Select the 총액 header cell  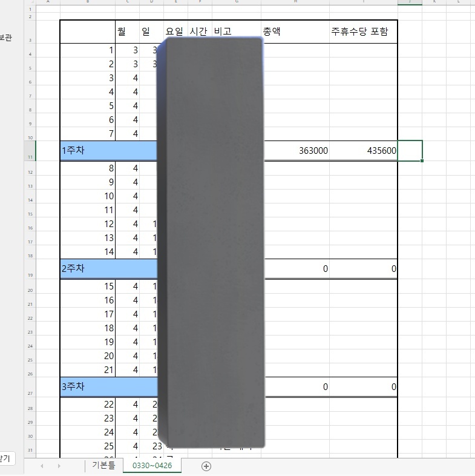pyautogui.click(x=295, y=31)
